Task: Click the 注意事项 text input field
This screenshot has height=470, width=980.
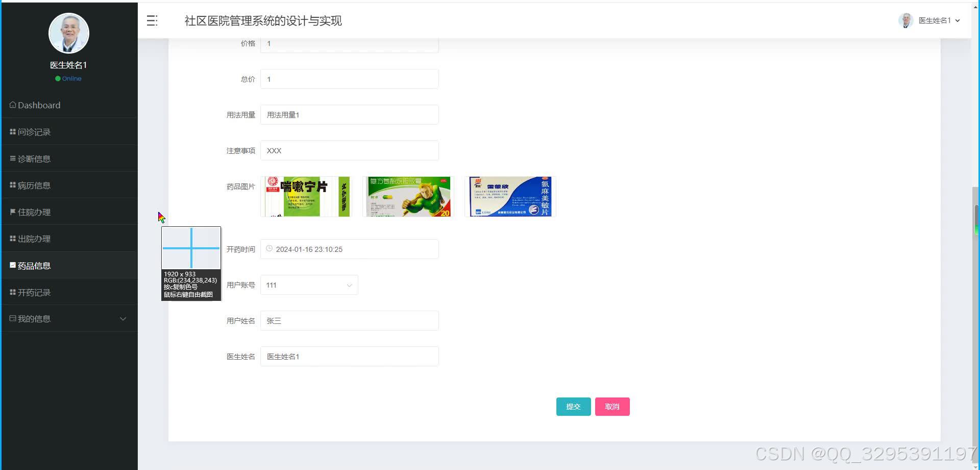Action: click(349, 150)
